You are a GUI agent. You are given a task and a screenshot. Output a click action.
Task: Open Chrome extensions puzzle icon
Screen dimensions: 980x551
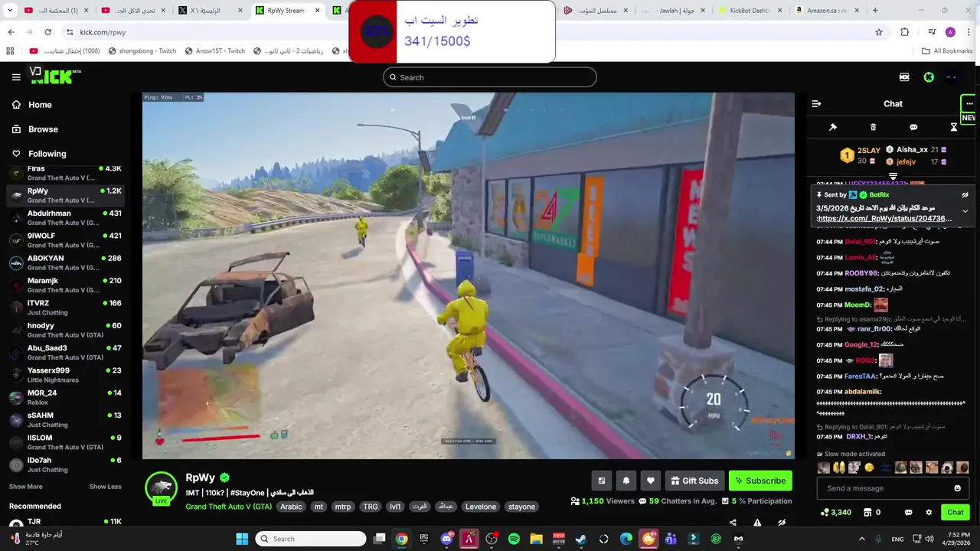905,32
